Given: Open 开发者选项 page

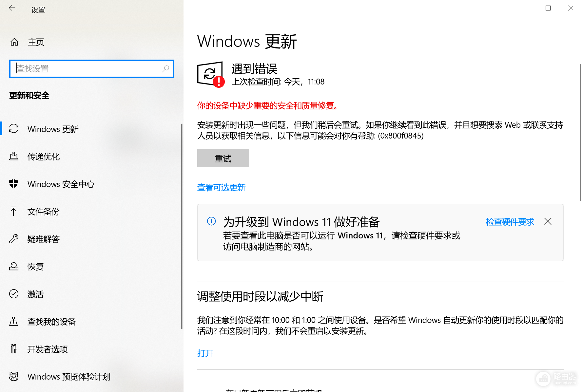Looking at the screenshot, I should (91, 349).
